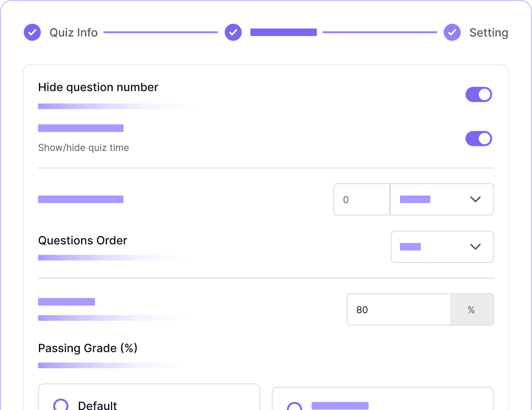Click the Hide question number label

98,87
